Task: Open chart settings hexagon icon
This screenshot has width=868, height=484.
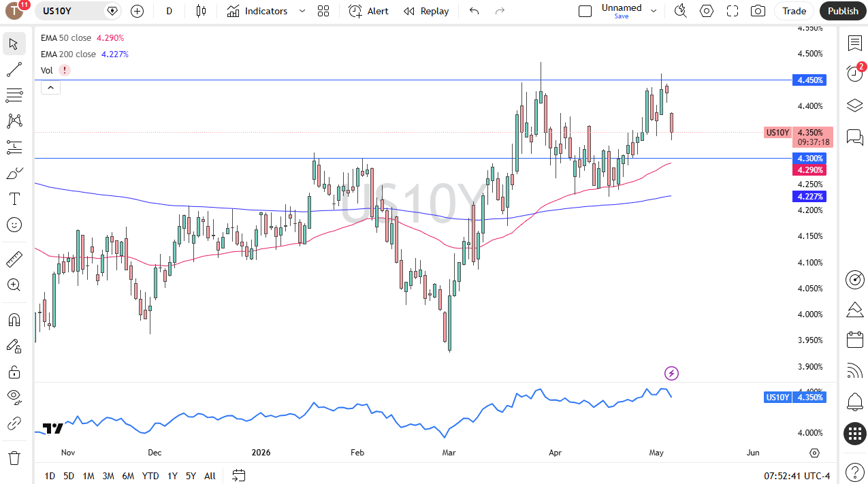Action: tap(707, 11)
